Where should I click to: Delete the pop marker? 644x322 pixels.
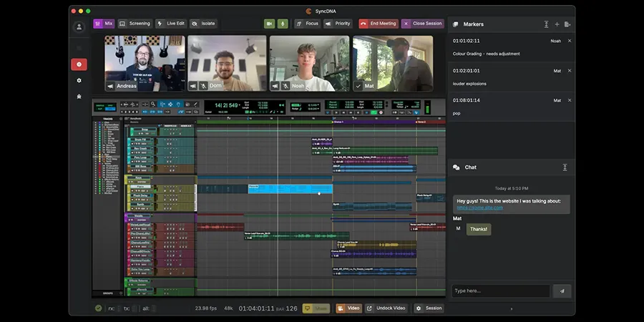point(570,100)
